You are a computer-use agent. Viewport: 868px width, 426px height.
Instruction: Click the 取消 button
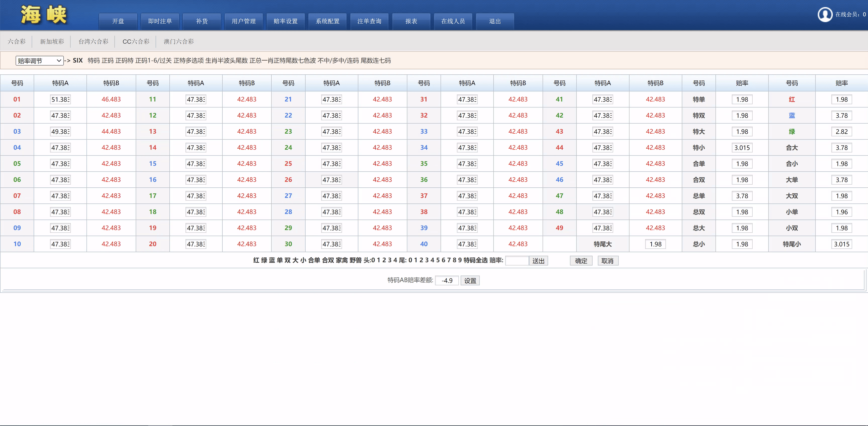(608, 261)
